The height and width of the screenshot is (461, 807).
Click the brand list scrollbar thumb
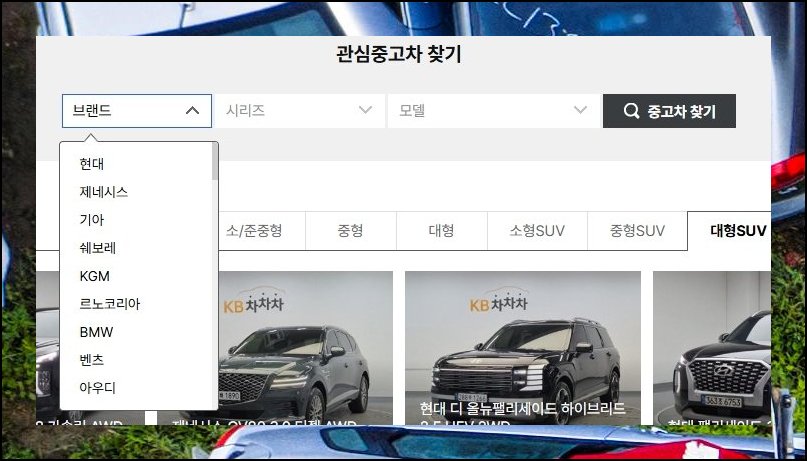point(215,162)
